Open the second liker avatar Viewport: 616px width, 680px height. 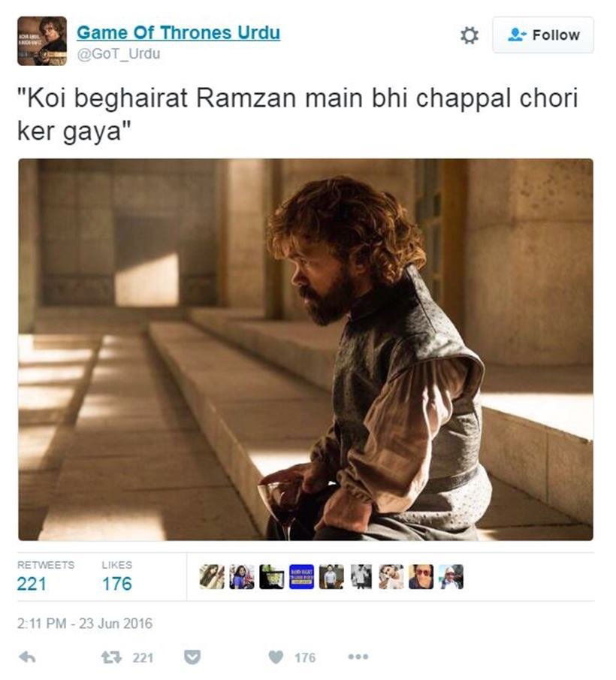[x=242, y=577]
